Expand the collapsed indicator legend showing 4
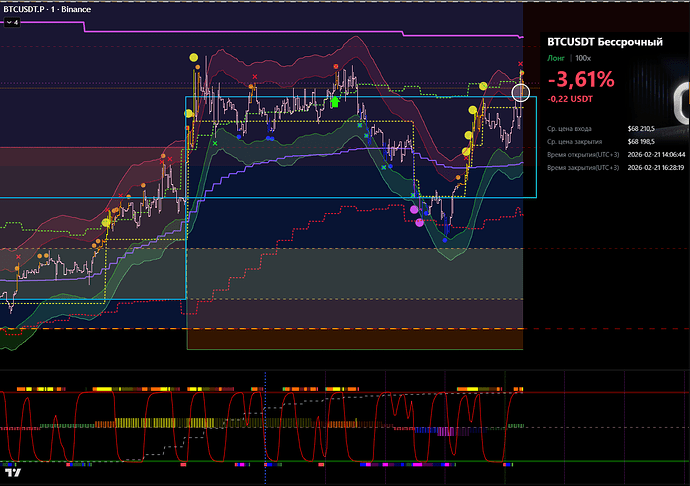This screenshot has width=690, height=486. [x=12, y=21]
